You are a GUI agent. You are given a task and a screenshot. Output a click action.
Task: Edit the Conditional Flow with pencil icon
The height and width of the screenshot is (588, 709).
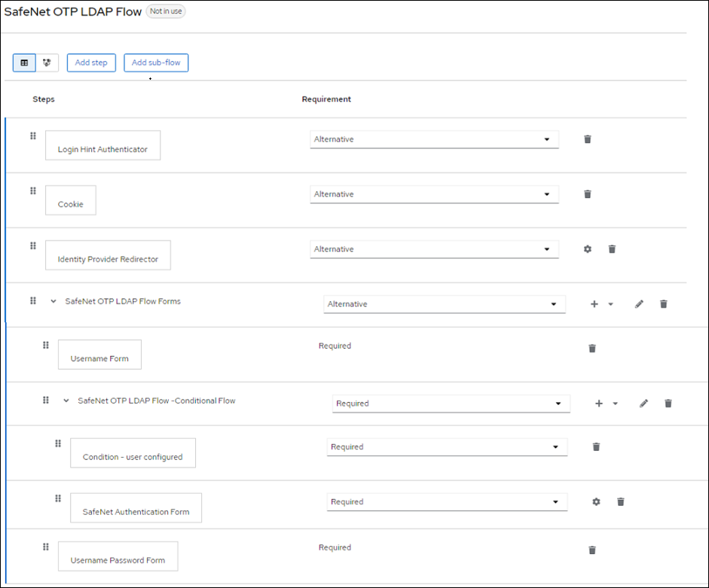coord(643,404)
